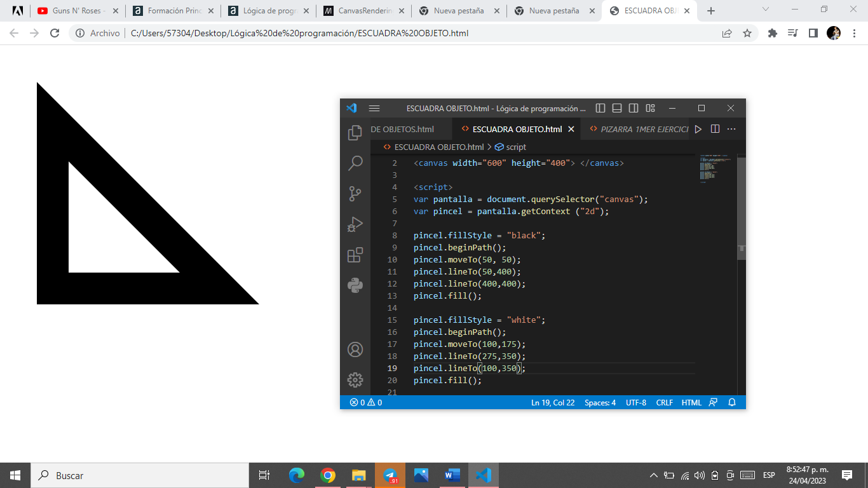
Task: Run the current file with the play button
Action: 698,129
